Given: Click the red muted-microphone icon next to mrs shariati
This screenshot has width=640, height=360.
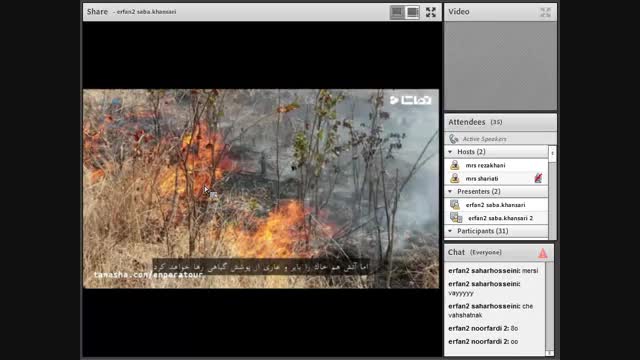Looking at the screenshot, I should 538,178.
